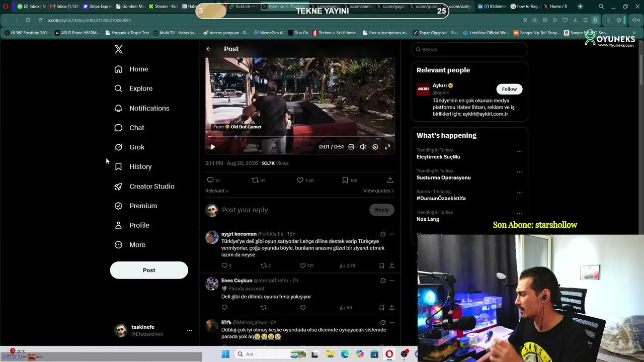Switch to the Home / X browser tab

coord(555,7)
